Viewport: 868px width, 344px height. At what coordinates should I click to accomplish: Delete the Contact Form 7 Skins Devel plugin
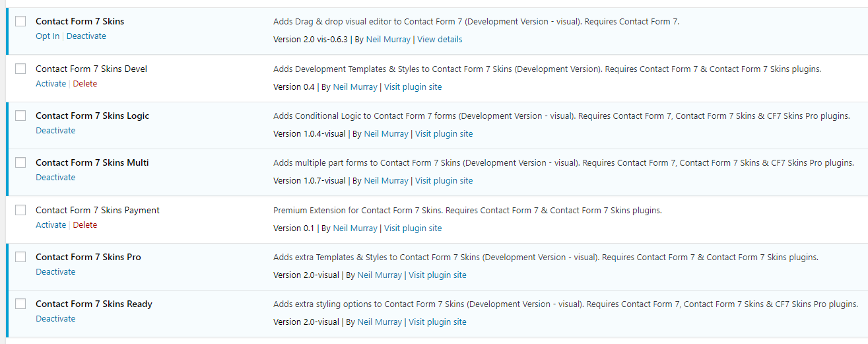pos(84,84)
